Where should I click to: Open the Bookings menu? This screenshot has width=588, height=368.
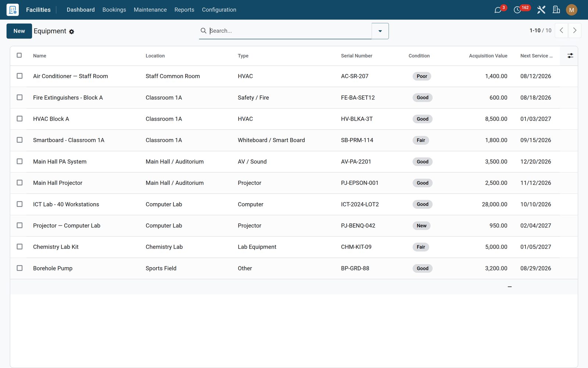114,10
